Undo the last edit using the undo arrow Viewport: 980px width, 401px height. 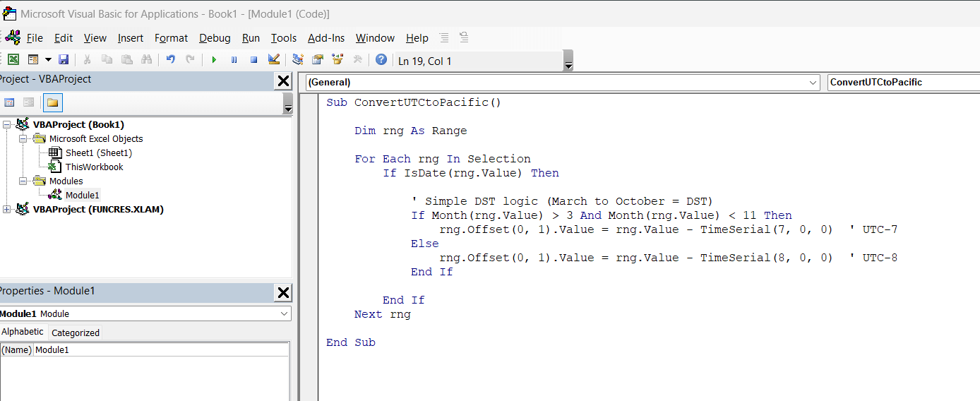pyautogui.click(x=170, y=60)
